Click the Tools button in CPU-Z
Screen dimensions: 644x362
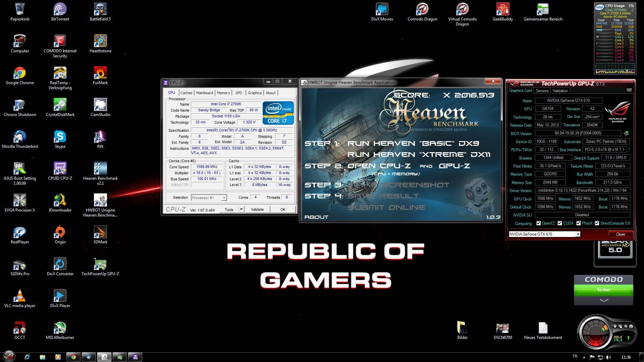click(229, 209)
